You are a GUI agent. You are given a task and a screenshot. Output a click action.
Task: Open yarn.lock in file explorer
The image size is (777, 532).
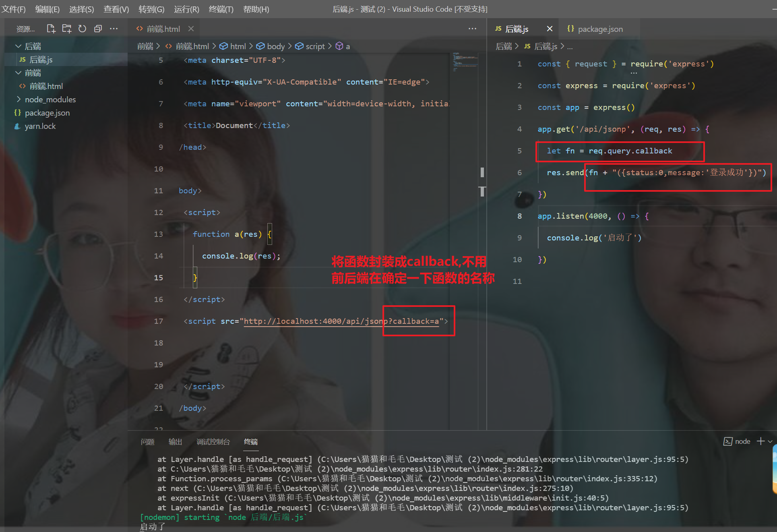[40, 126]
